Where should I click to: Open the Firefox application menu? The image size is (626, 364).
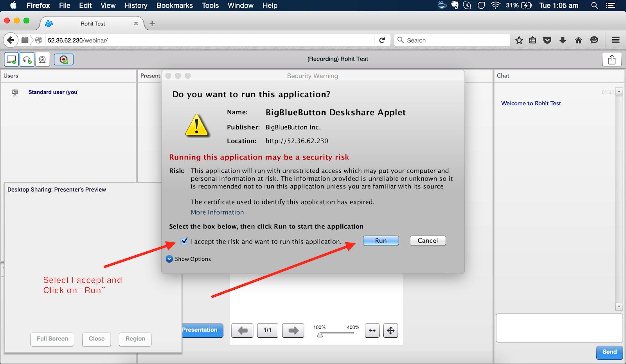click(x=38, y=5)
